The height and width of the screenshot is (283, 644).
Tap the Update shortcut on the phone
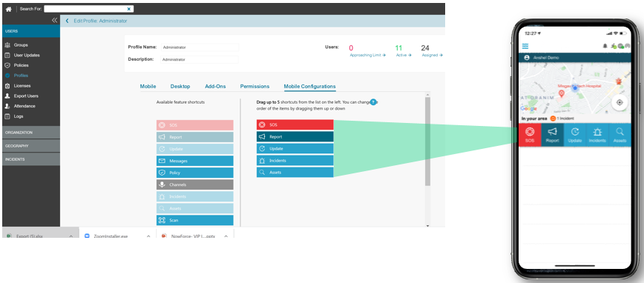[575, 135]
